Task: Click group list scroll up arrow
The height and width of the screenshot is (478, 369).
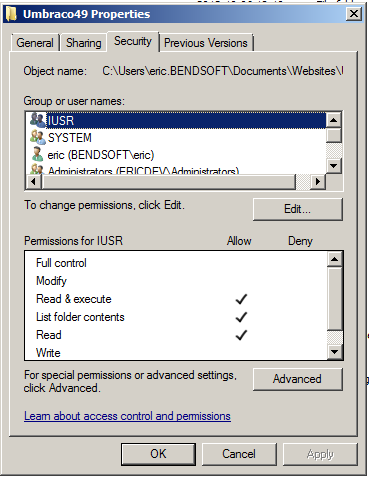Action: (x=334, y=120)
